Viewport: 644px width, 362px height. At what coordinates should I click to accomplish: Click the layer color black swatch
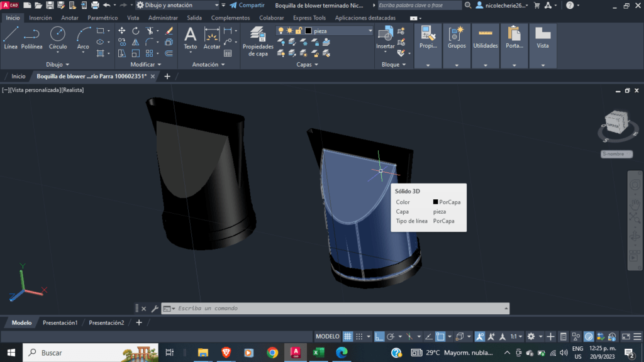click(308, 31)
